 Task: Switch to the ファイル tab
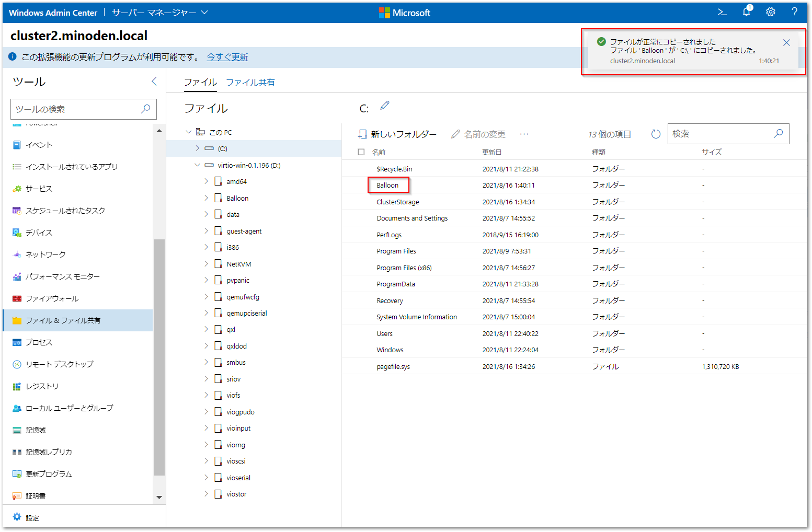(200, 82)
